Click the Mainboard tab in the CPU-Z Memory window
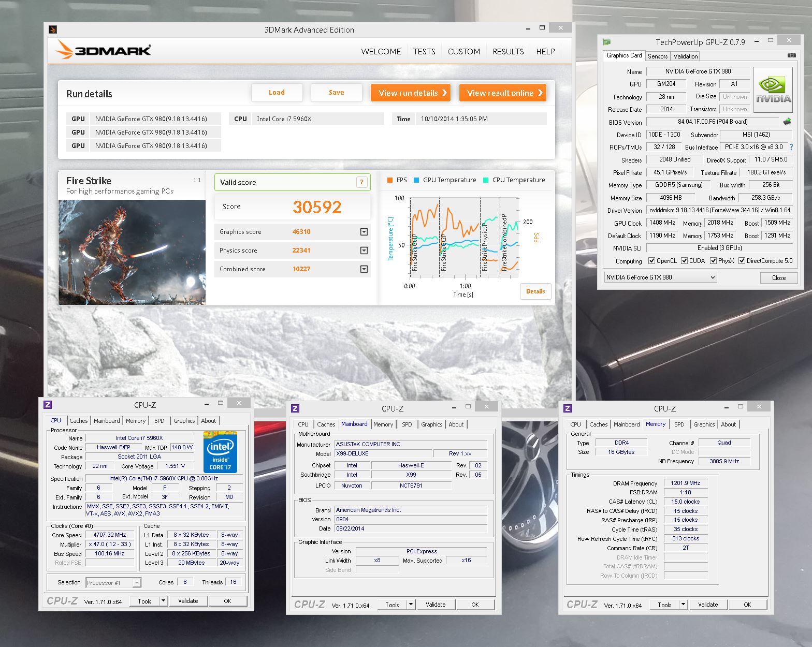Viewport: 812px width, 647px height. coord(627,424)
